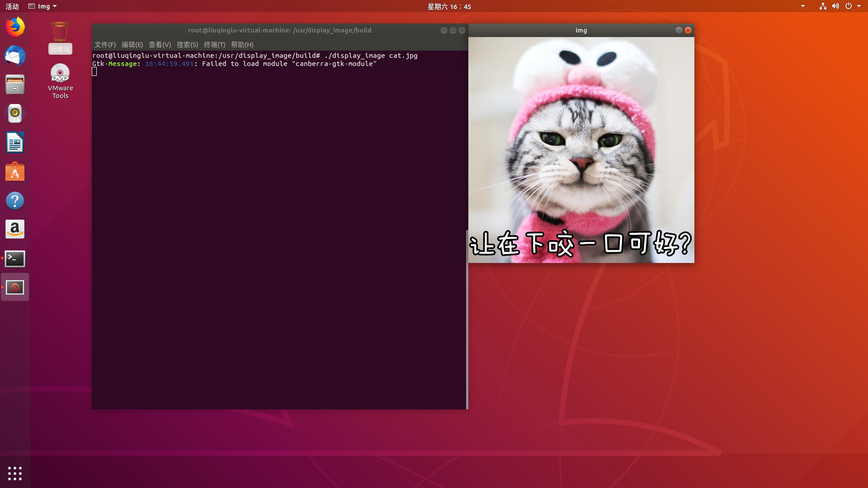Launch LibreOffice Writer from the dock
Viewport: 868px width, 488px height.
15,143
